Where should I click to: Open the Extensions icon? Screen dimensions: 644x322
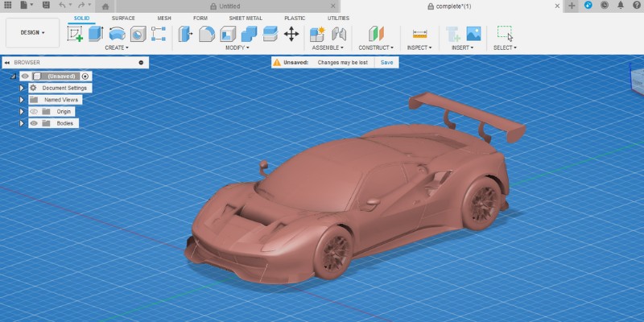click(x=588, y=6)
